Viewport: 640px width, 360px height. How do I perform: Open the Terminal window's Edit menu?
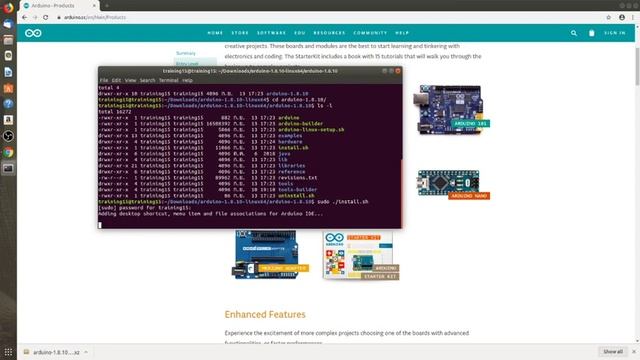(116, 80)
